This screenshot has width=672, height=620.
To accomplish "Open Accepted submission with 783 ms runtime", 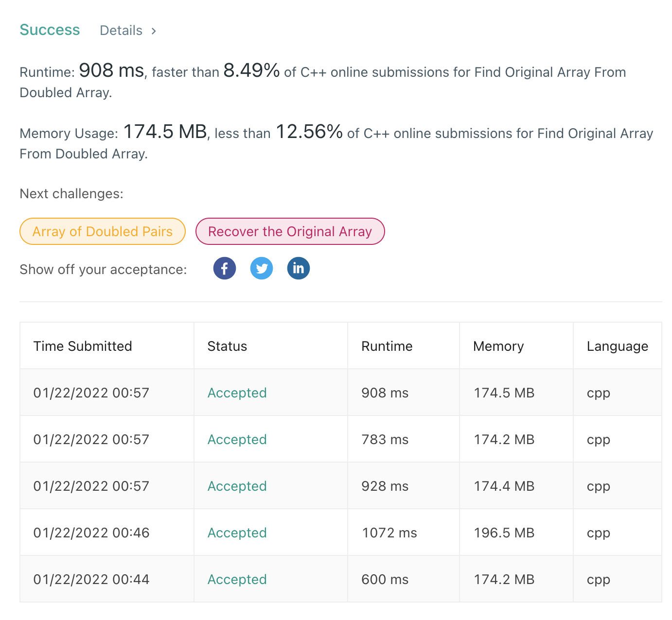I will 237,439.
